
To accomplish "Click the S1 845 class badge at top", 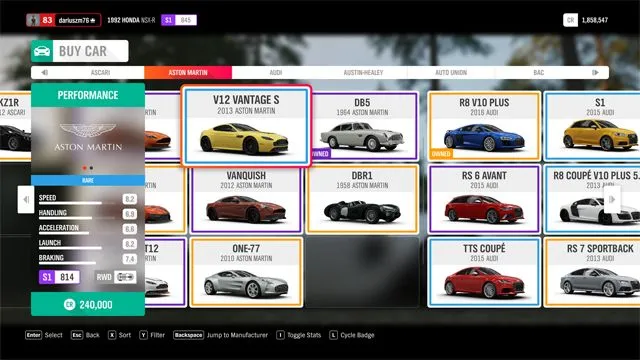I will click(x=179, y=20).
